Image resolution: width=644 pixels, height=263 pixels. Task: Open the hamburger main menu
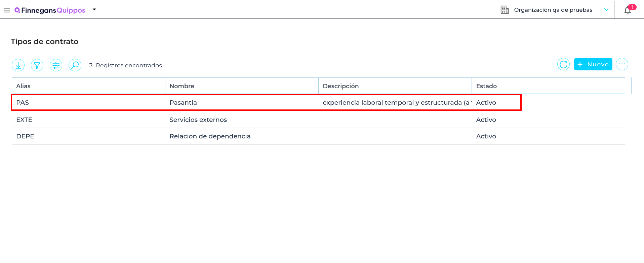pos(7,10)
